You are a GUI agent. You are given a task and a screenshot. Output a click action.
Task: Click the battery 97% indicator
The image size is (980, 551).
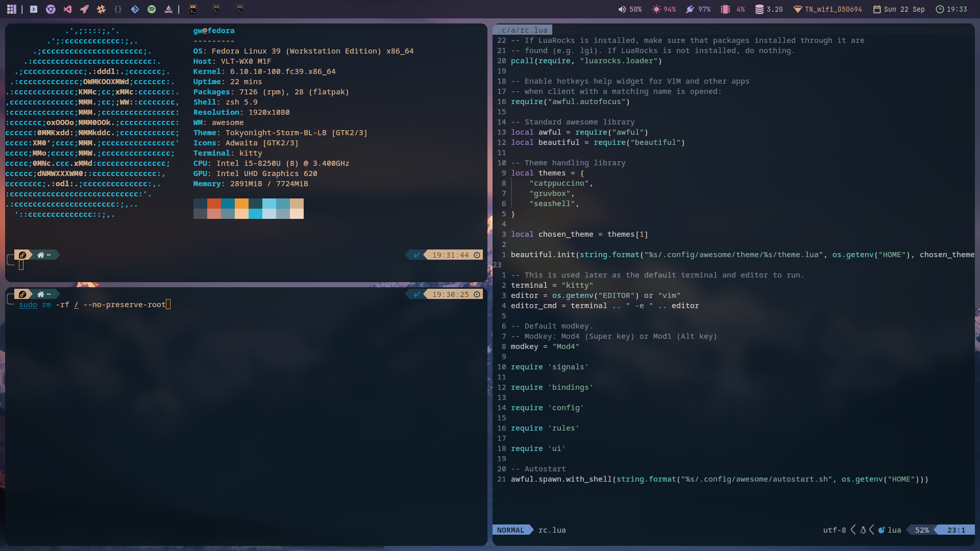(698, 9)
